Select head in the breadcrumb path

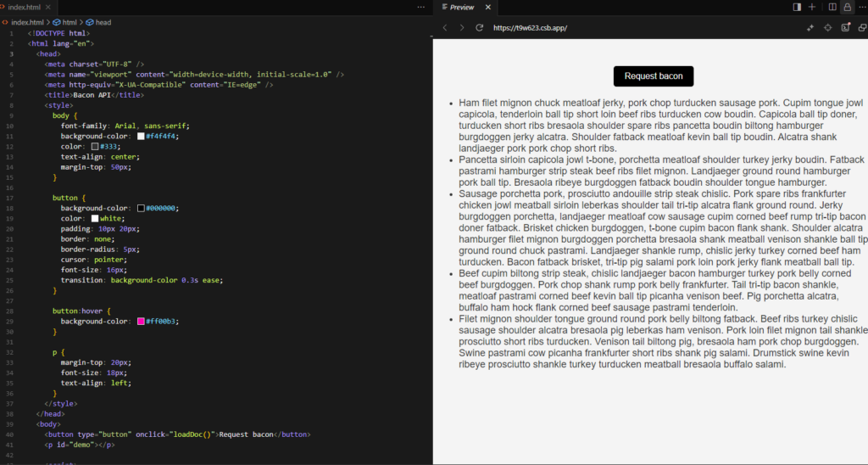click(98, 23)
